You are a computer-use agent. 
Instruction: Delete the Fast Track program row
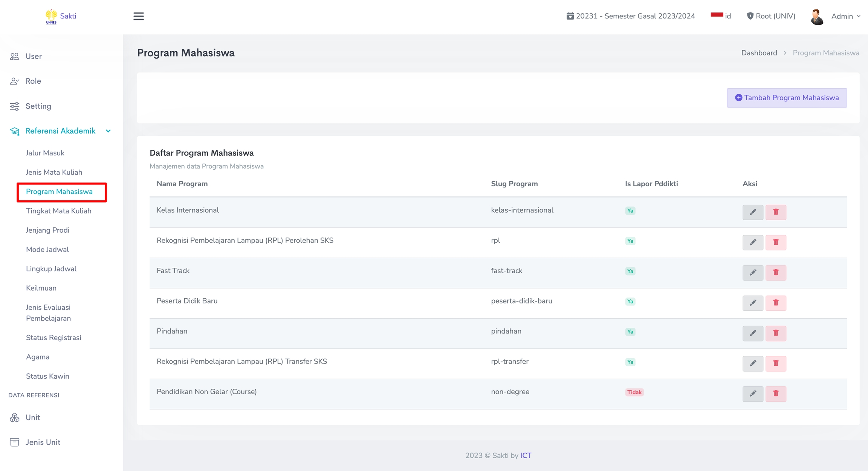point(775,272)
